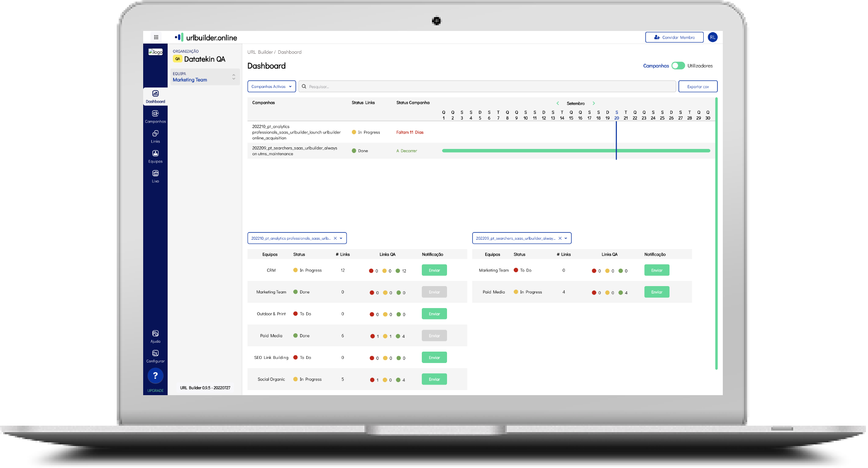Open the Campanhas Activas filter dropdown
Screen dimensions: 868x468
271,86
